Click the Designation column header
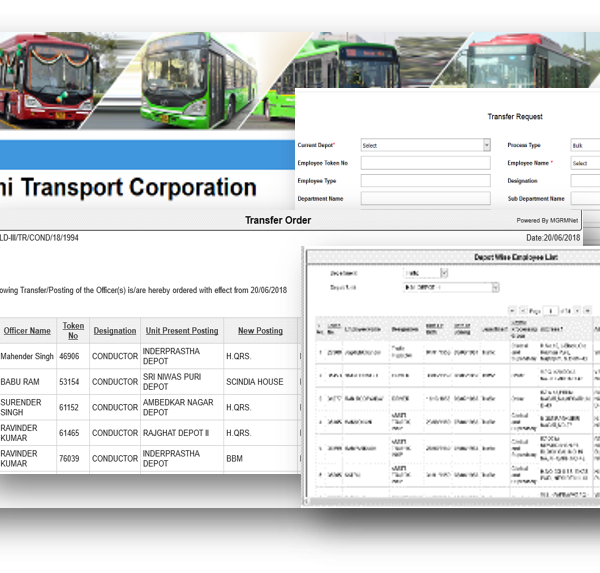 (115, 331)
